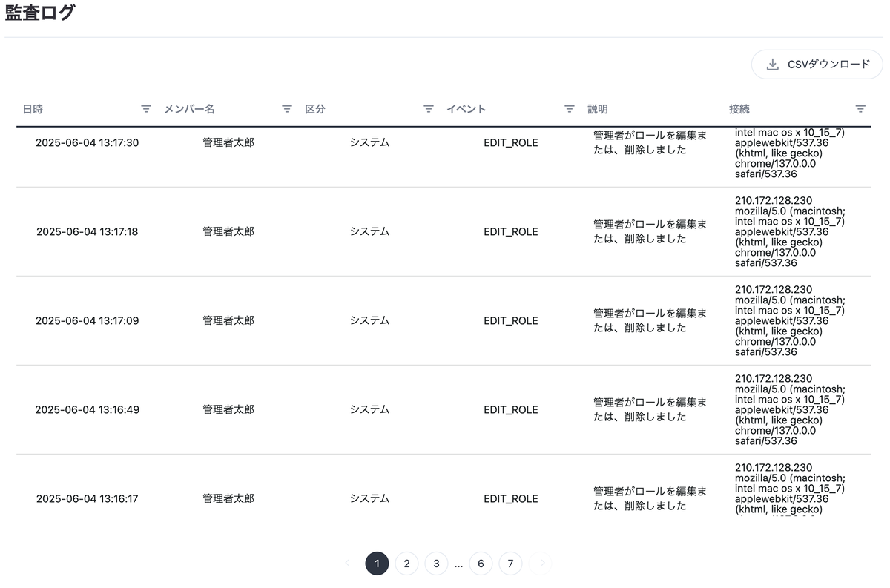
Task: Open the filter for 区分 column
Action: 428,109
